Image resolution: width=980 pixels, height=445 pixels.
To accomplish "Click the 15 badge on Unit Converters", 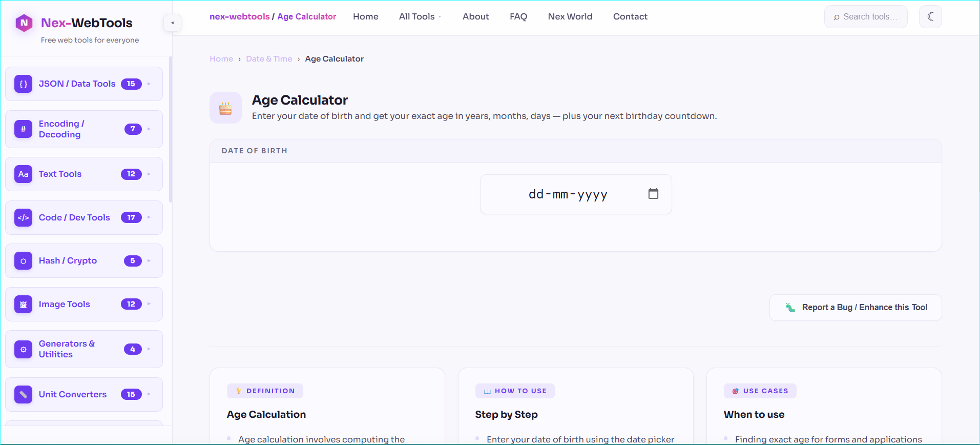I will coord(131,394).
